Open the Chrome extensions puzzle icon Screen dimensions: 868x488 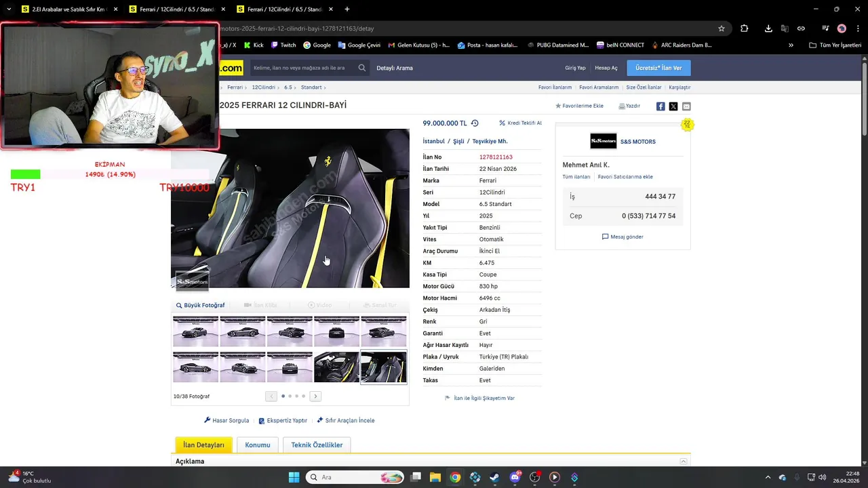745,28
